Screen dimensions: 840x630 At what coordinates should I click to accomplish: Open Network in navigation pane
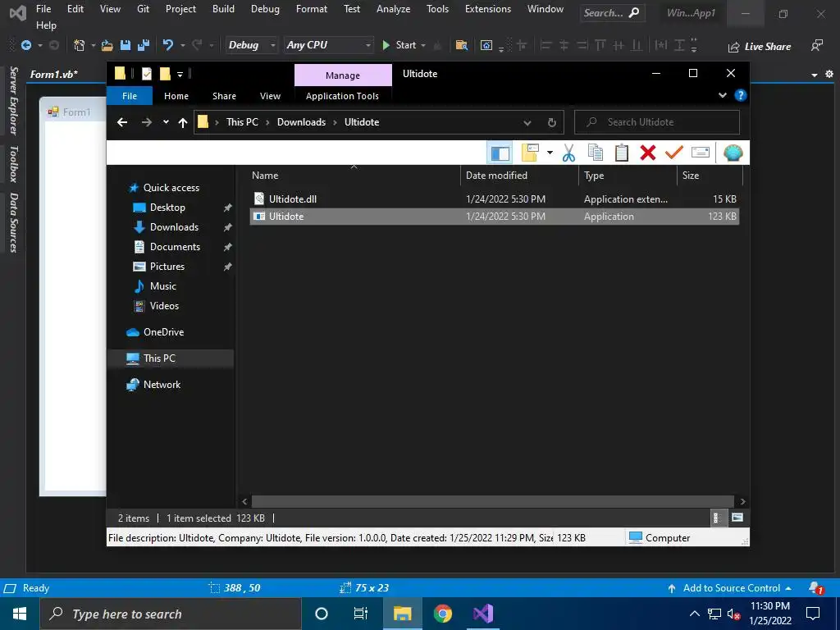(x=162, y=385)
